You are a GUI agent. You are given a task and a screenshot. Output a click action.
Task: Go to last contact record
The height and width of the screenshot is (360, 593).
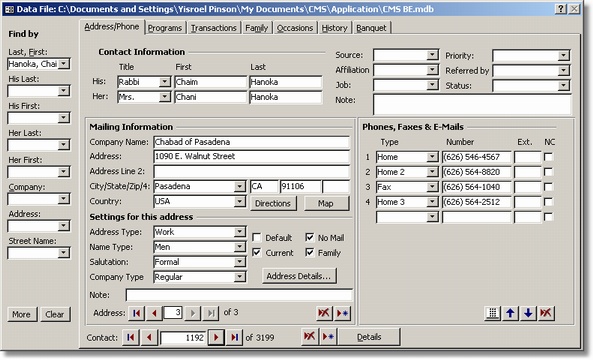(234, 337)
